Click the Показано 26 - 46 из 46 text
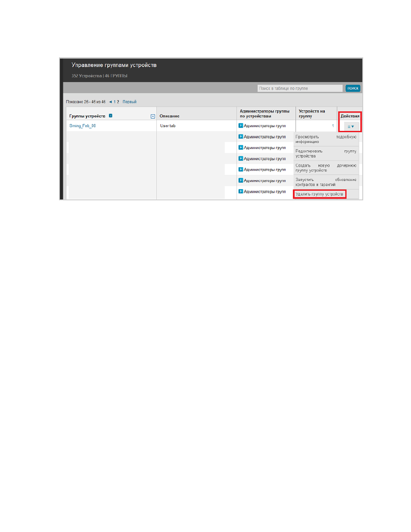411x532 pixels. (86, 102)
